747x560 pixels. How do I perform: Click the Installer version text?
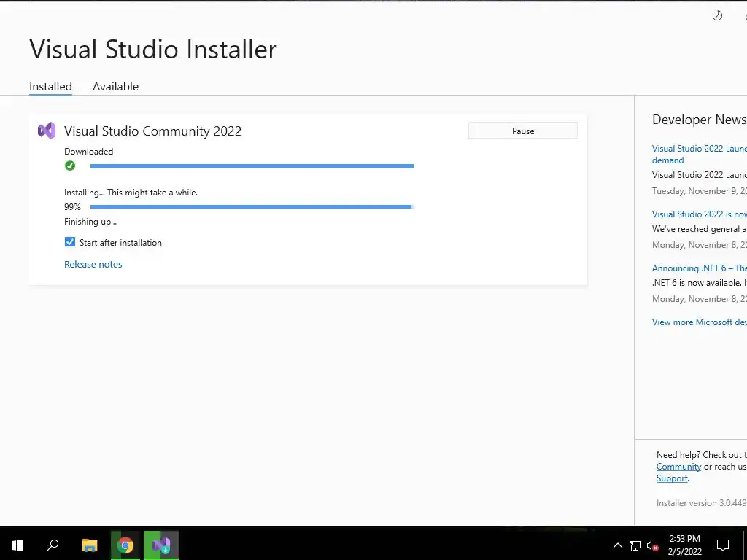[x=701, y=503]
